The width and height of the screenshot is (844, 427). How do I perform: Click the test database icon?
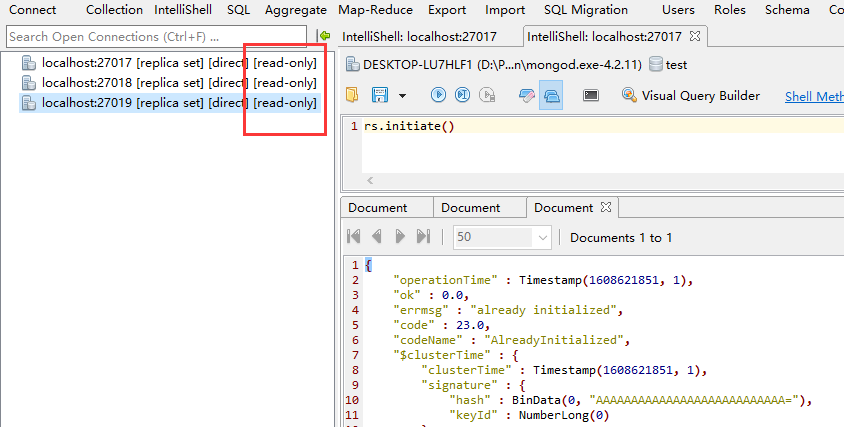[656, 64]
